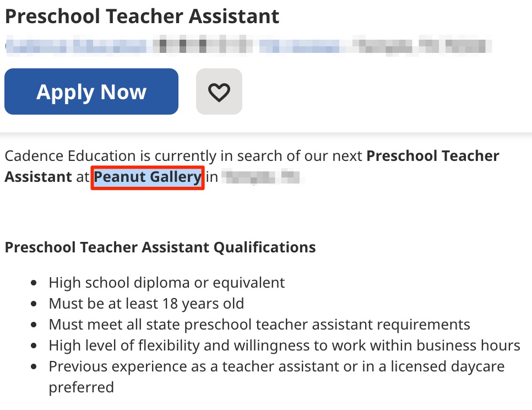This screenshot has height=410, width=532.
Task: Click the blurred location text after Peanut Gallery
Action: click(263, 177)
